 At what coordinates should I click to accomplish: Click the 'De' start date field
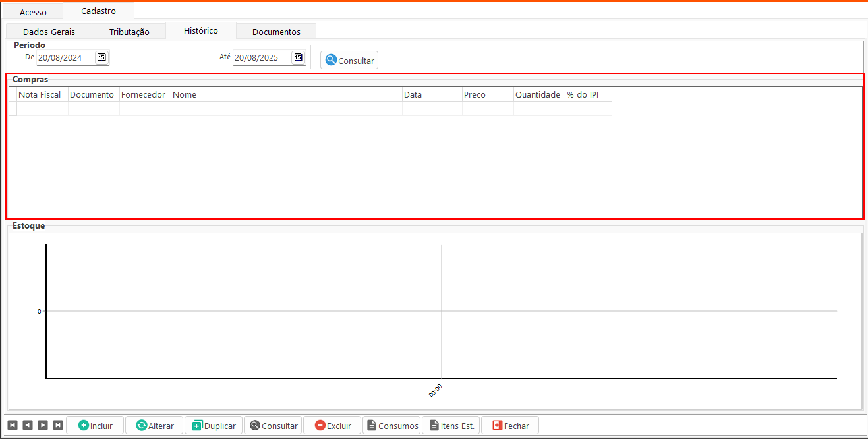click(65, 57)
